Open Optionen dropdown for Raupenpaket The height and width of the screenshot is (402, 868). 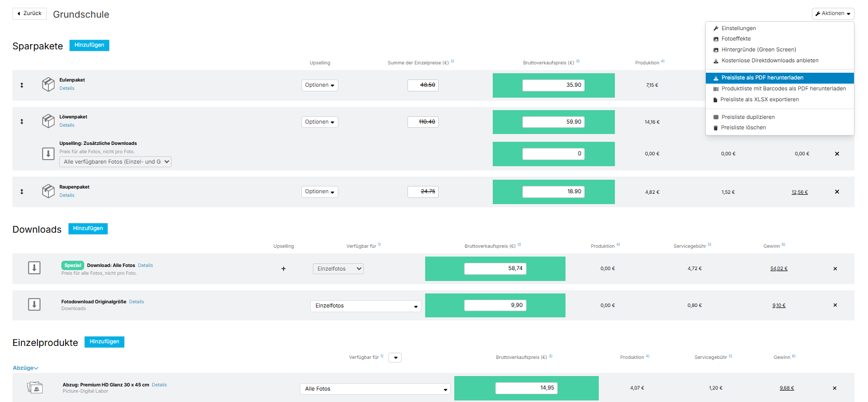coord(320,192)
